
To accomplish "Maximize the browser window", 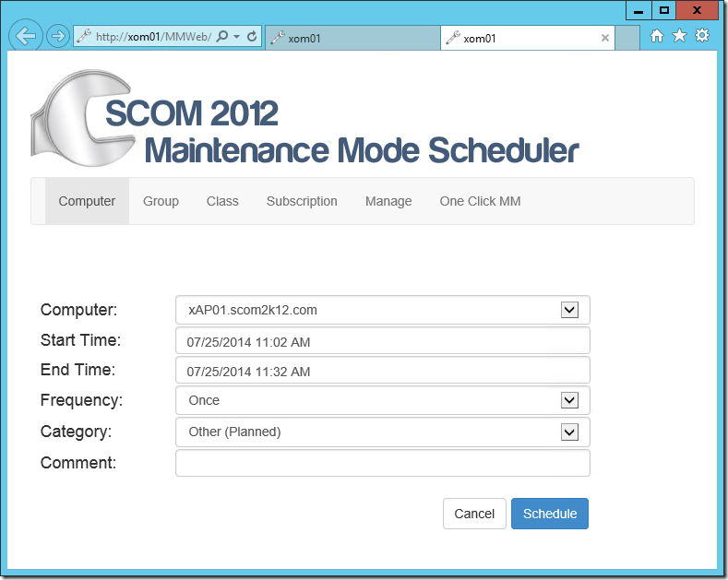I will point(664,10).
